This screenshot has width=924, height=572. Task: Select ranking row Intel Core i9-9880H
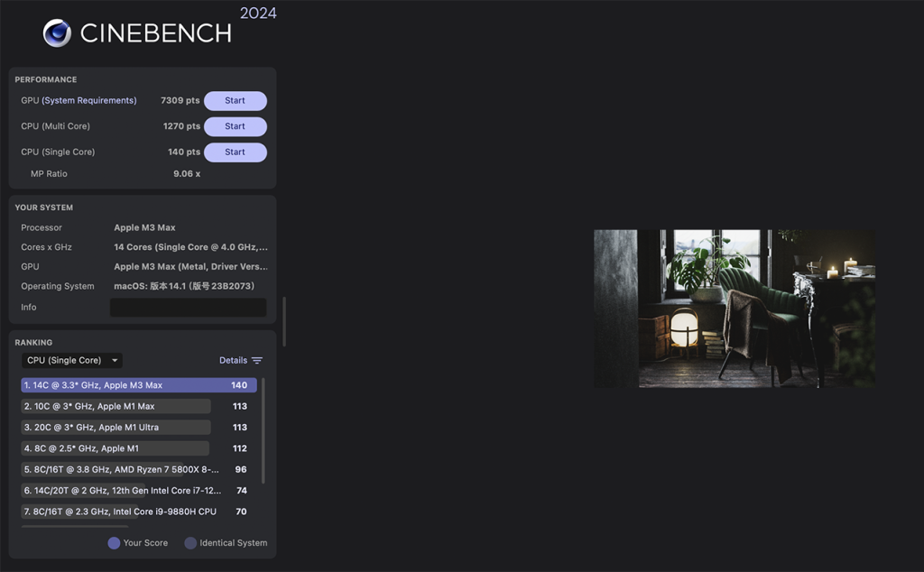pos(138,512)
